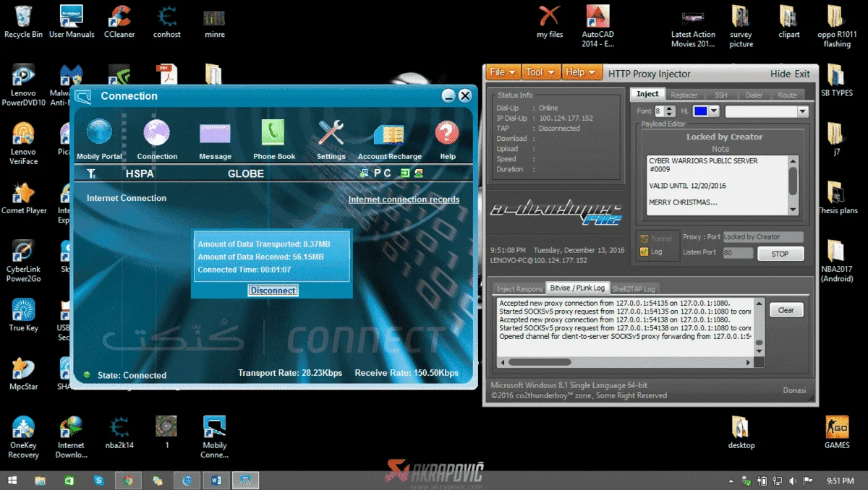The width and height of the screenshot is (868, 490).
Task: Switch to the SSH tab
Action: tap(721, 95)
